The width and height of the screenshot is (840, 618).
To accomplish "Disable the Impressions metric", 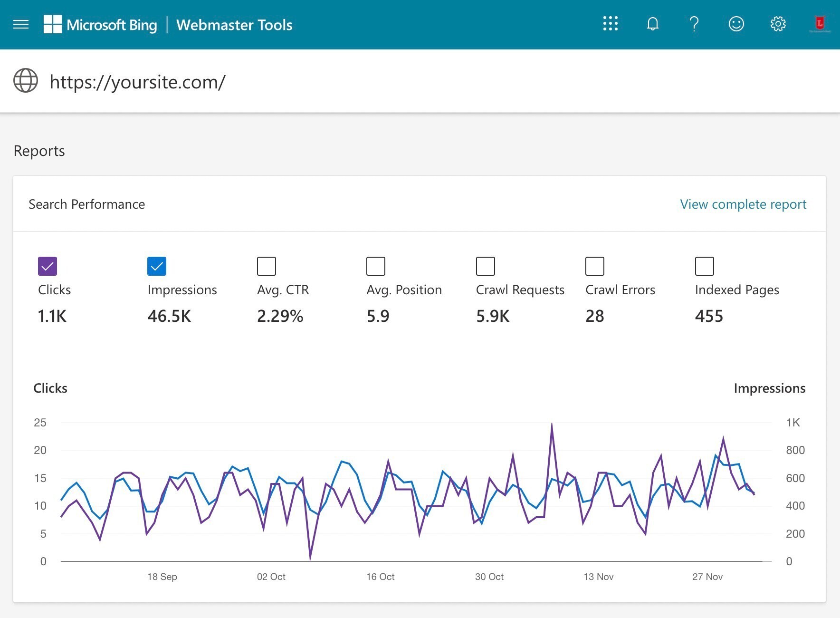I will tap(156, 266).
